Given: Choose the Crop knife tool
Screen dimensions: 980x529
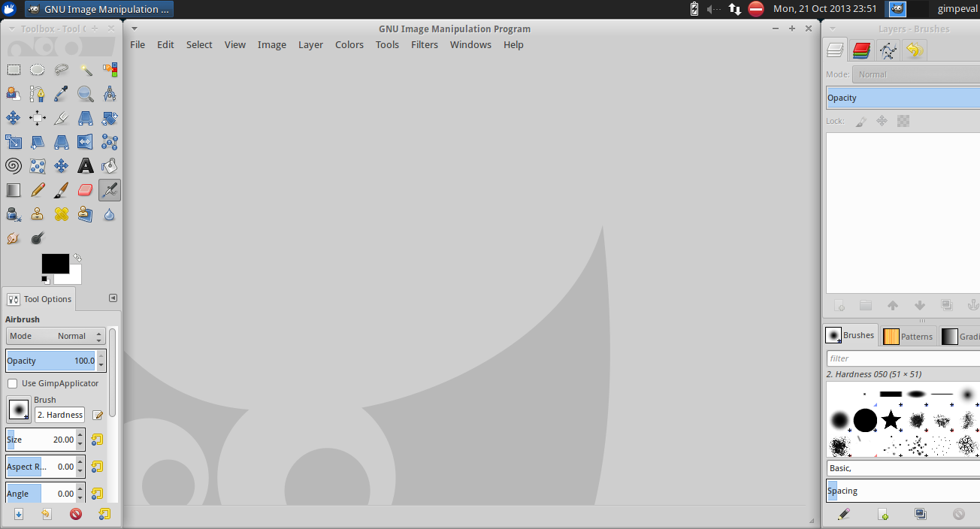Looking at the screenshot, I should pyautogui.click(x=62, y=118).
